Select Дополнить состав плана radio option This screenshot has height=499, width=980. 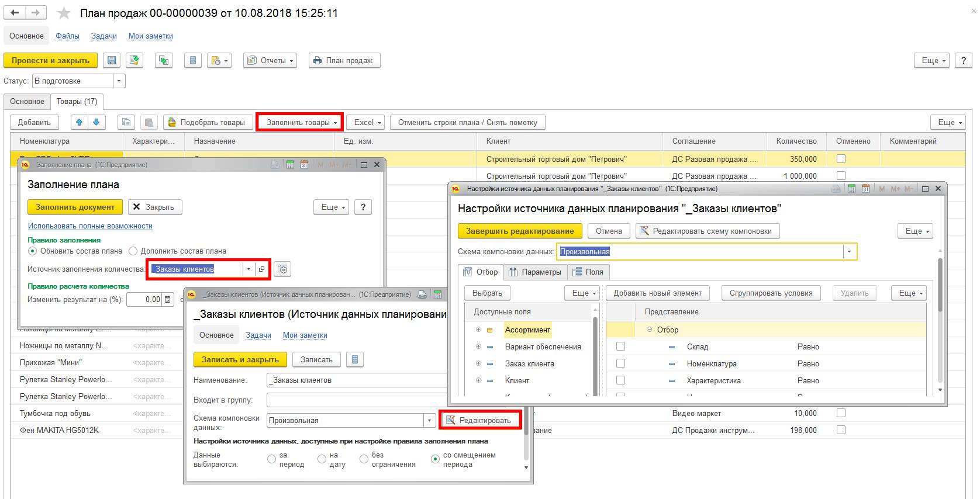pyautogui.click(x=133, y=251)
